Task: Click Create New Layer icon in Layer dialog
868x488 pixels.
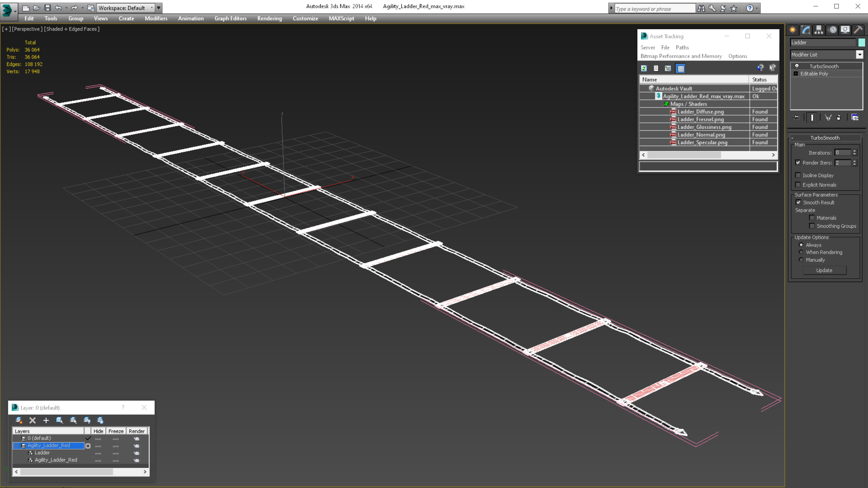Action: (19, 420)
